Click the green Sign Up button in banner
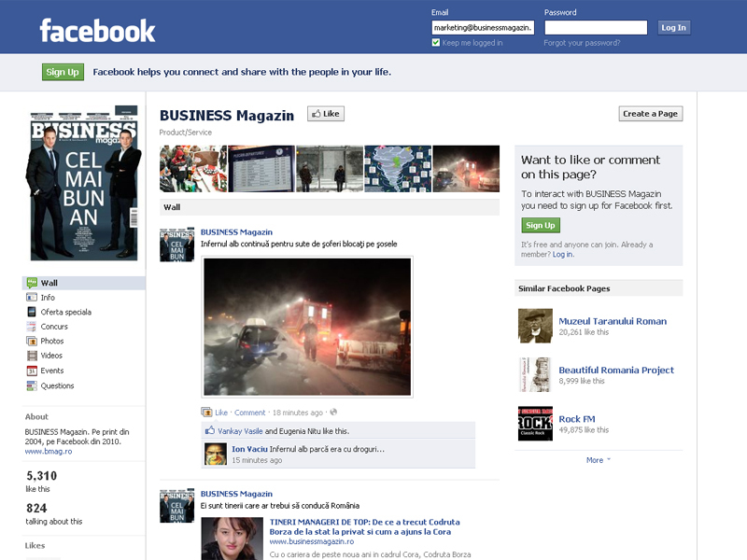Viewport: 747px width, 560px height. tap(63, 72)
